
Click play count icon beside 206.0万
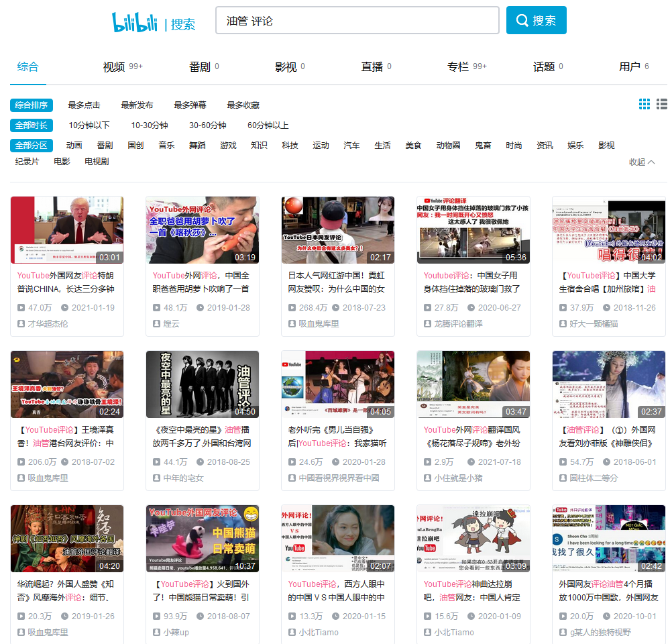[21, 462]
